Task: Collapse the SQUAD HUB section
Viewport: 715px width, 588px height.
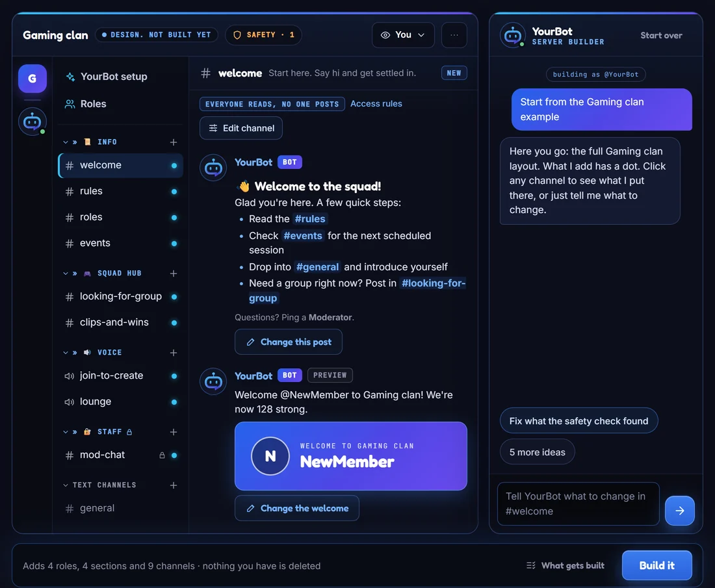Action: [x=66, y=274]
